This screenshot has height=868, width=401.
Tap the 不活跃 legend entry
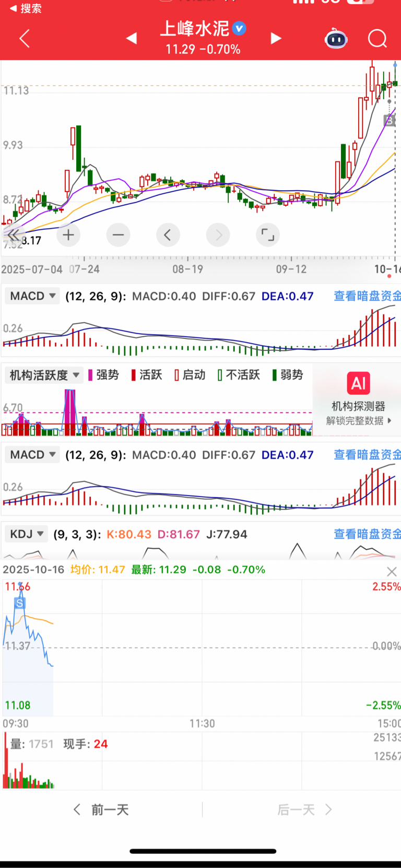(239, 375)
